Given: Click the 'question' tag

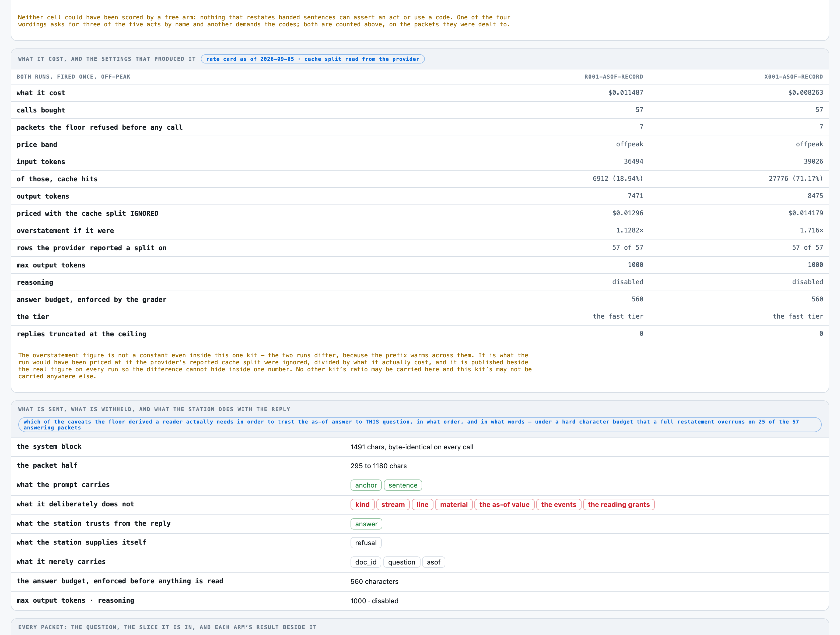Looking at the screenshot, I should 401,562.
